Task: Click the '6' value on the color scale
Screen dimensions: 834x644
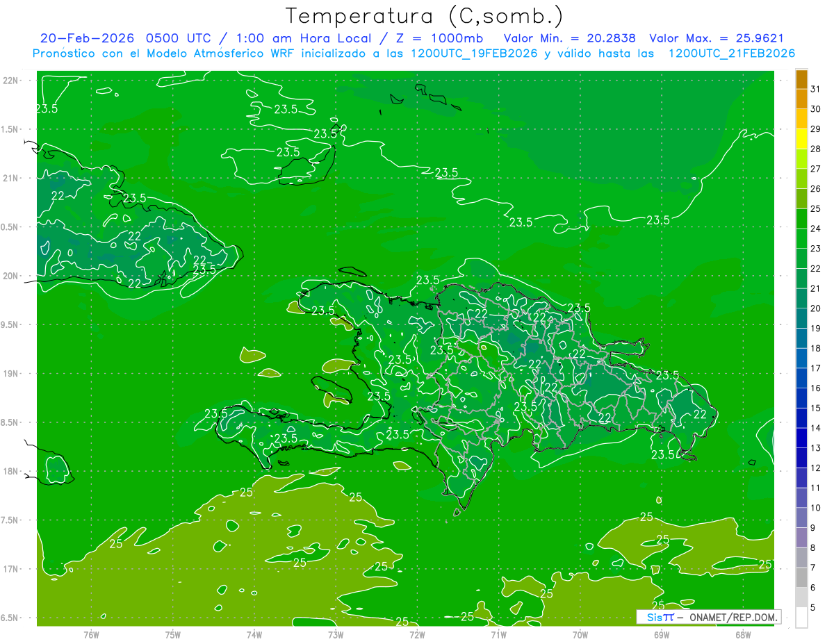Action: pyautogui.click(x=813, y=588)
